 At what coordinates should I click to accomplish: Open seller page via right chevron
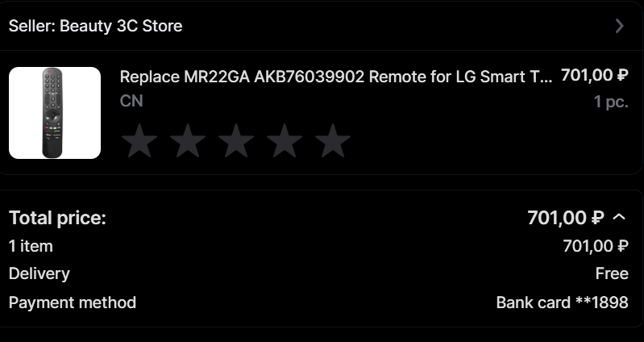click(x=619, y=26)
